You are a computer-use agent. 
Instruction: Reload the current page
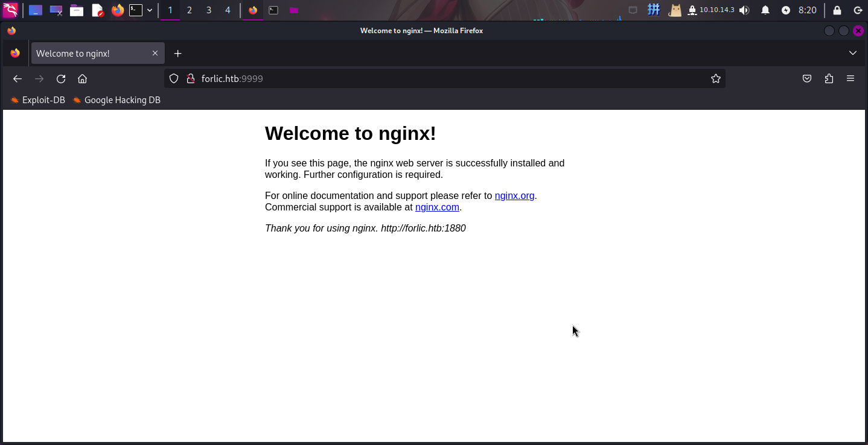pyautogui.click(x=61, y=79)
